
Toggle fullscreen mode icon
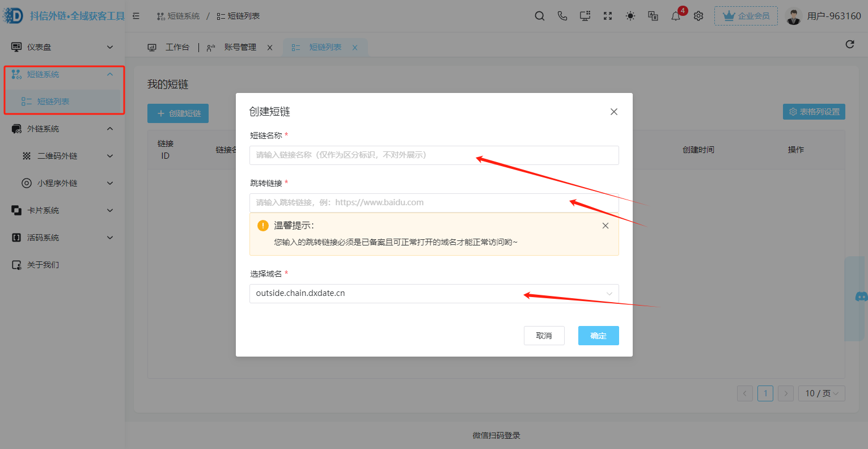608,16
